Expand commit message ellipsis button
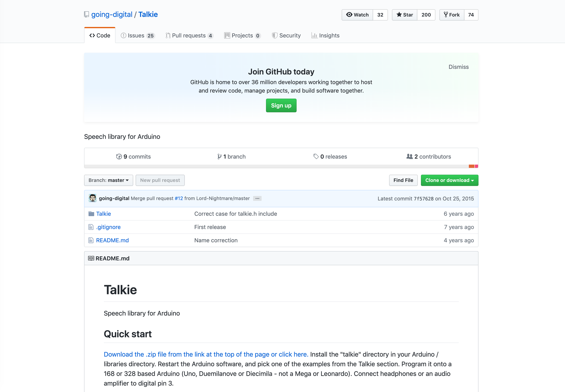 pos(257,198)
